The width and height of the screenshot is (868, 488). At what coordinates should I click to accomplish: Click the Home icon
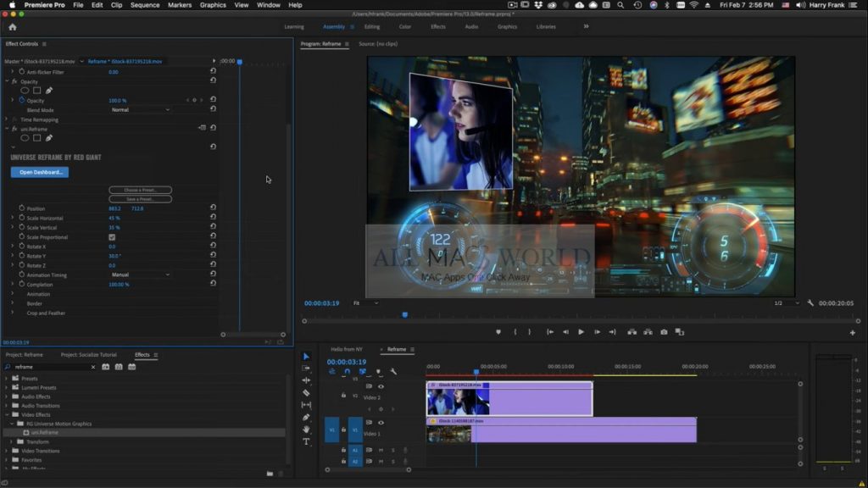13,26
